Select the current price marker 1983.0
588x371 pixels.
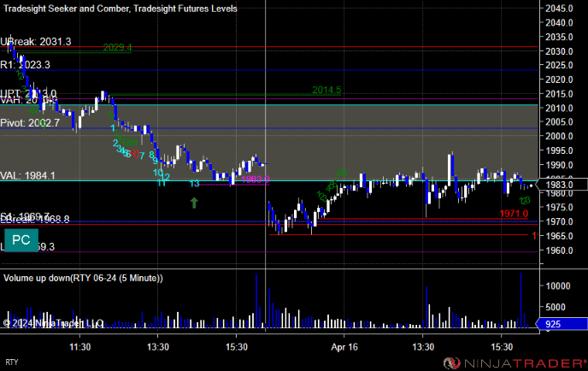(x=562, y=185)
